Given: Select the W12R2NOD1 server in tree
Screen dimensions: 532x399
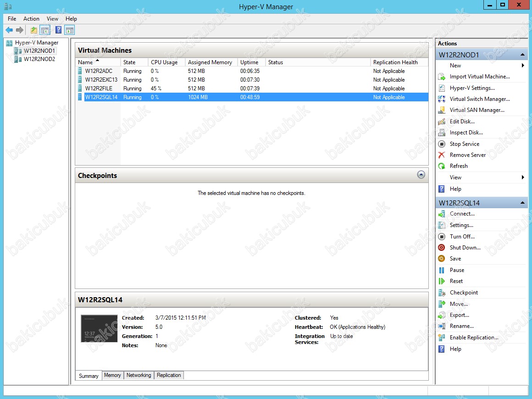Looking at the screenshot, I should point(39,51).
